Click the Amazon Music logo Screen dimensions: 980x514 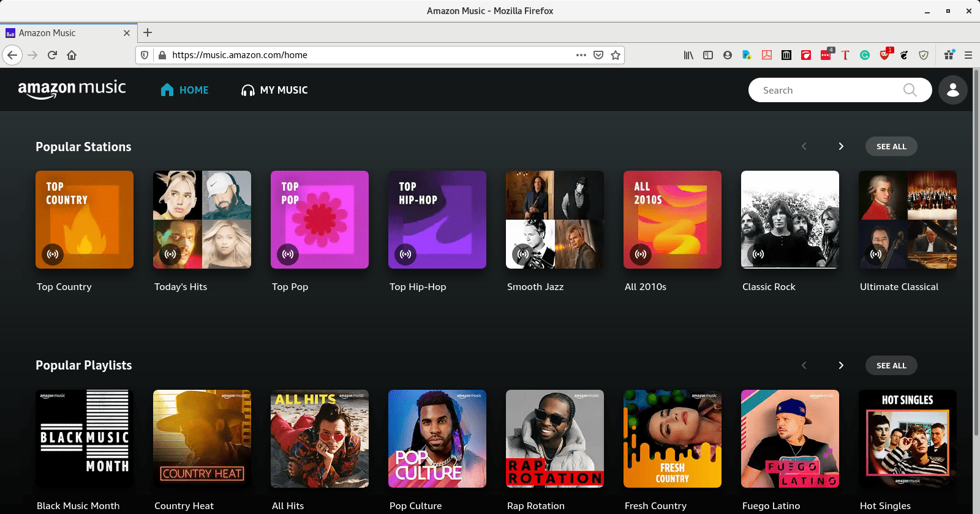point(72,89)
